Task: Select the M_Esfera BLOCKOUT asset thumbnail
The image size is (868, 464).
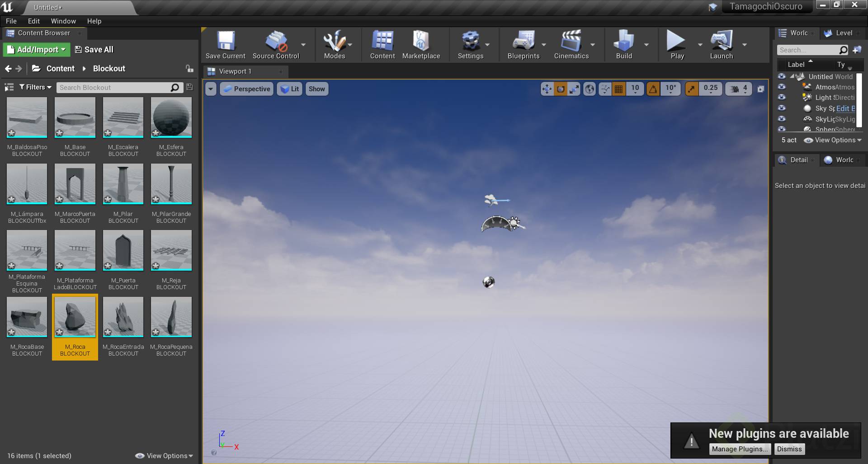Action: 171,117
